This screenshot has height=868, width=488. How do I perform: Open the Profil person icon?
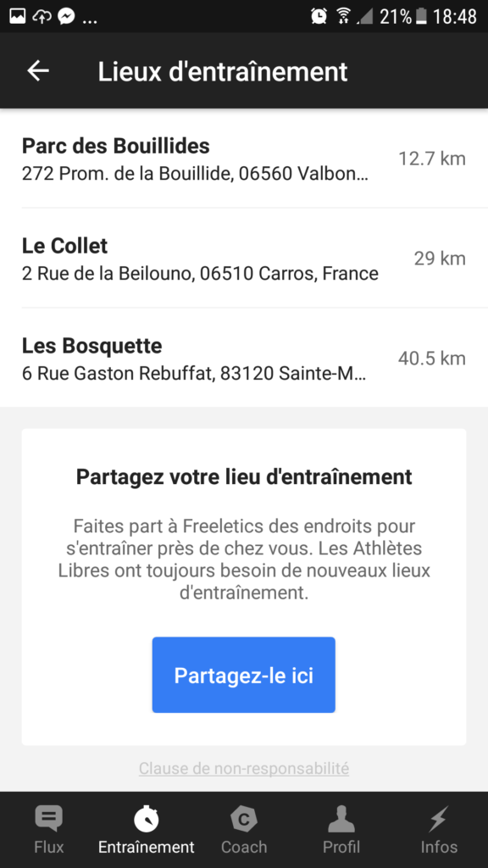coord(341,819)
